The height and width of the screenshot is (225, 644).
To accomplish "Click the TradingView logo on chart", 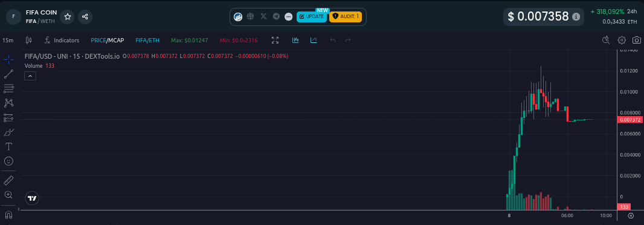I will 32,198.
